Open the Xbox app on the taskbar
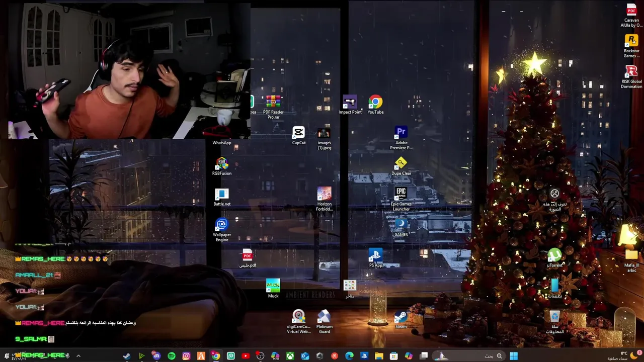The height and width of the screenshot is (362, 644). tap(290, 356)
